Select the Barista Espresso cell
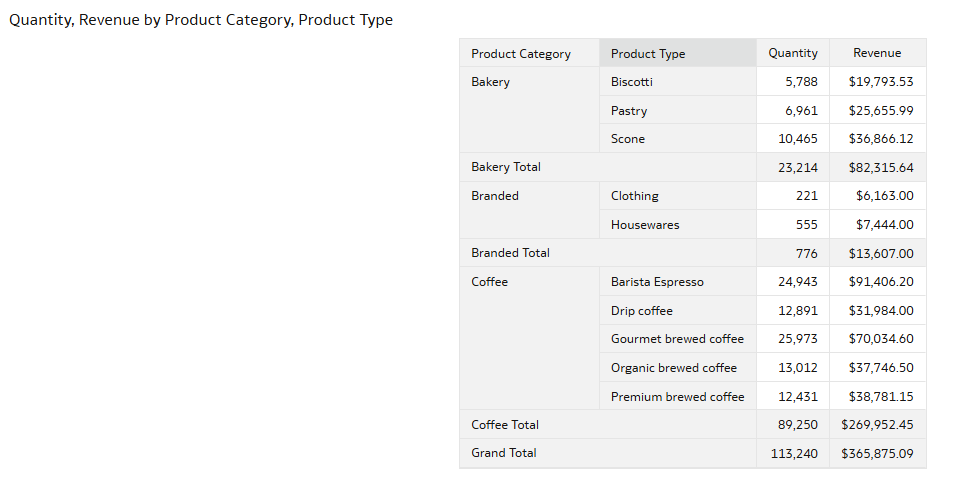The height and width of the screenshot is (488, 955). tap(657, 282)
